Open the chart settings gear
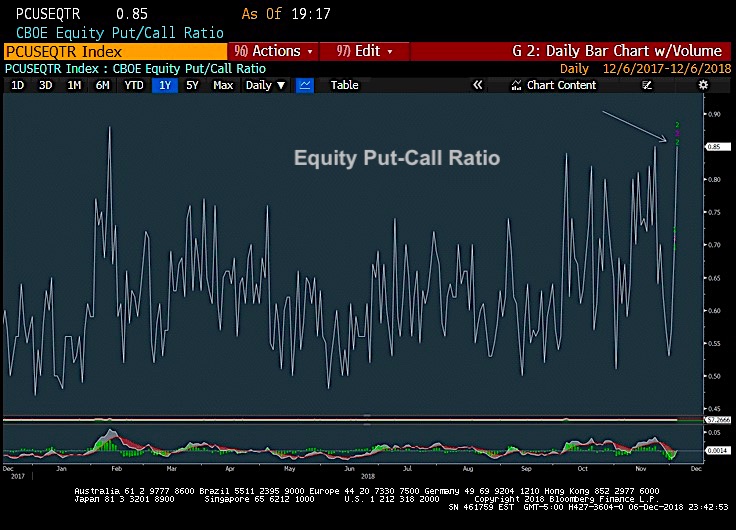736x530 pixels. [703, 85]
